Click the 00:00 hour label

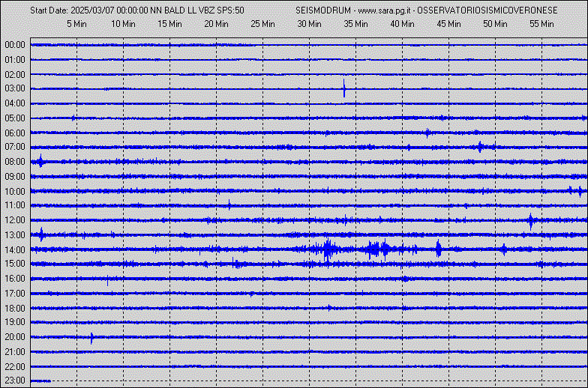(15, 45)
